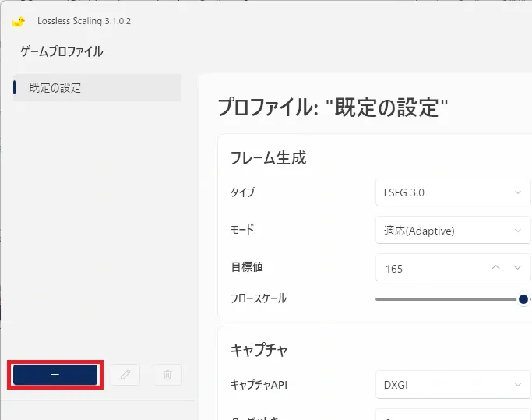
Task: Open the partially visible dropdown below キャプチャAPI
Action: click(453, 415)
